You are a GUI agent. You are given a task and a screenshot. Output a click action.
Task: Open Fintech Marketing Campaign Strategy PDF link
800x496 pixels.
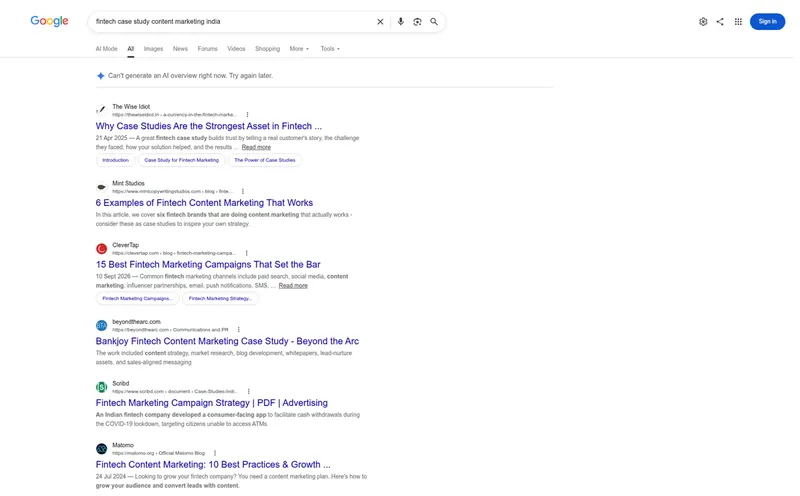[212, 403]
